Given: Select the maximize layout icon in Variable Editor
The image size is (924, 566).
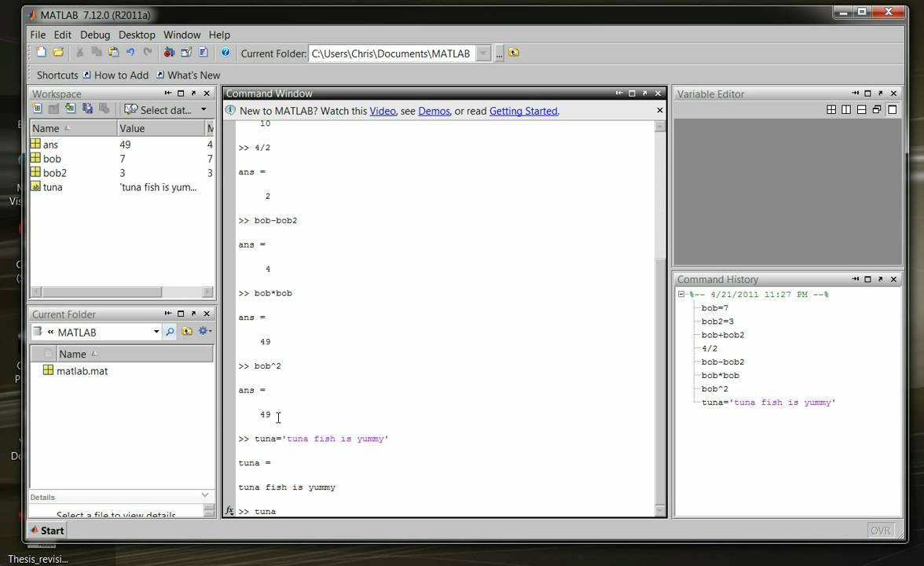Looking at the screenshot, I should pyautogui.click(x=893, y=110).
